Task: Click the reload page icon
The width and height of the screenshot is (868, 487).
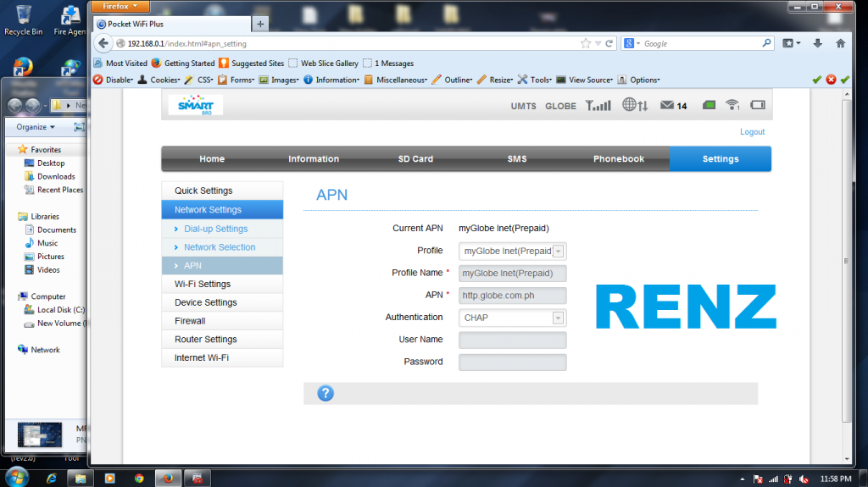Action: click(x=609, y=43)
